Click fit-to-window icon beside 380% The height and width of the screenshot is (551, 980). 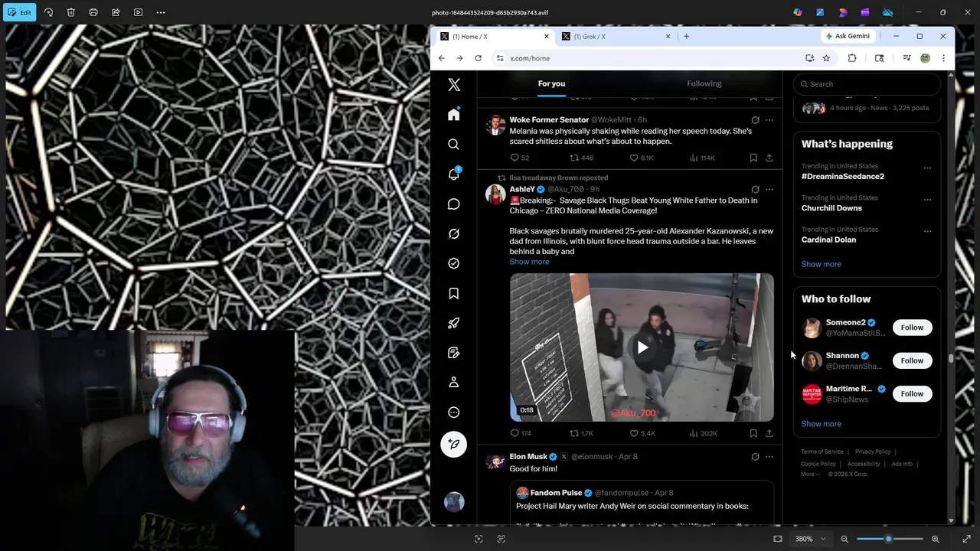click(778, 539)
